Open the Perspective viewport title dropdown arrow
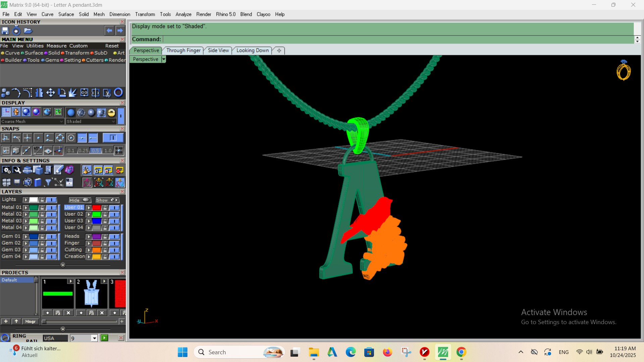644x362 pixels. coord(164,59)
